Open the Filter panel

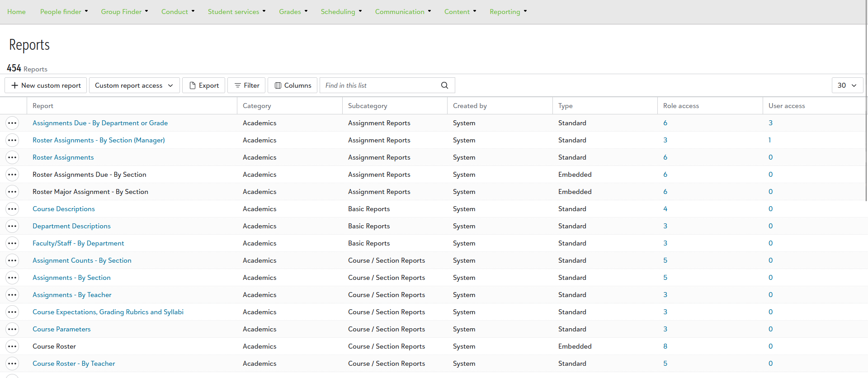(246, 85)
